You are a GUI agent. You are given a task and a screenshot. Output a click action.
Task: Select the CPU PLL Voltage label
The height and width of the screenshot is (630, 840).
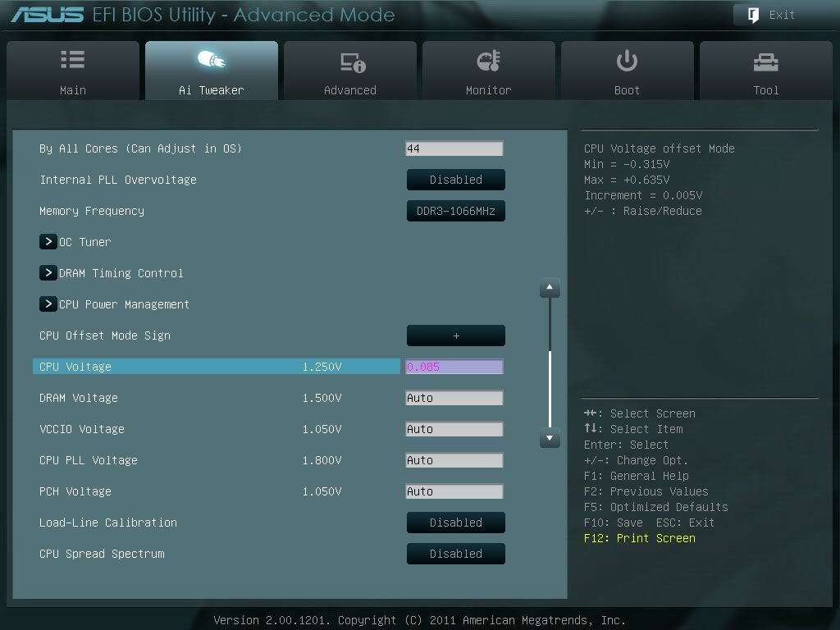click(89, 459)
